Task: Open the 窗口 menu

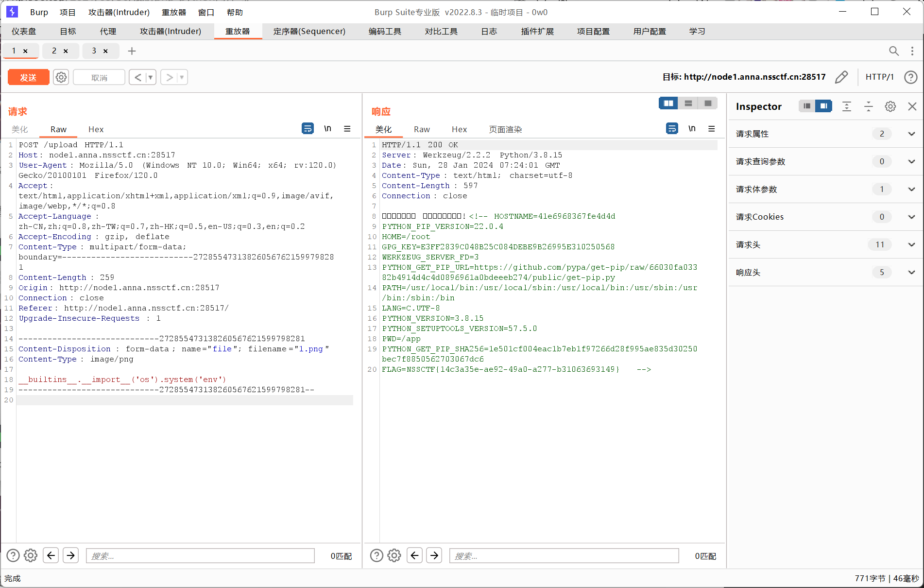Action: pyautogui.click(x=206, y=12)
